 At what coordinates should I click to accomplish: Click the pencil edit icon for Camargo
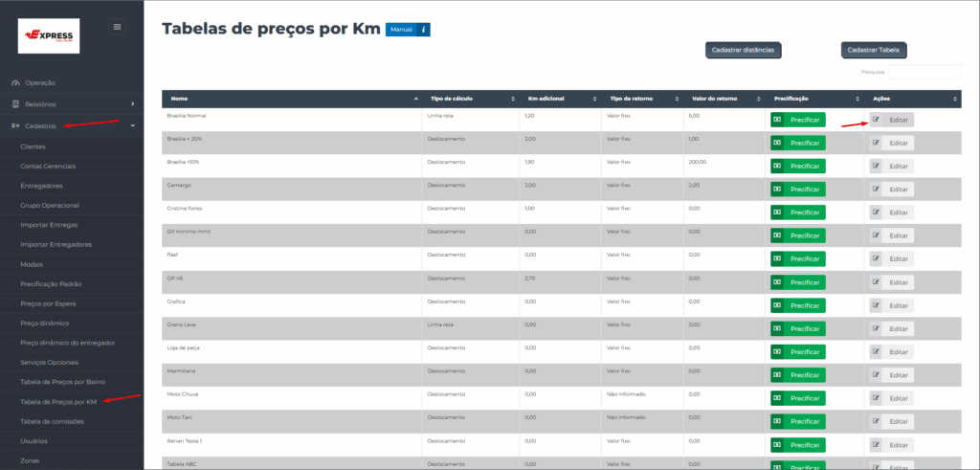875,190
